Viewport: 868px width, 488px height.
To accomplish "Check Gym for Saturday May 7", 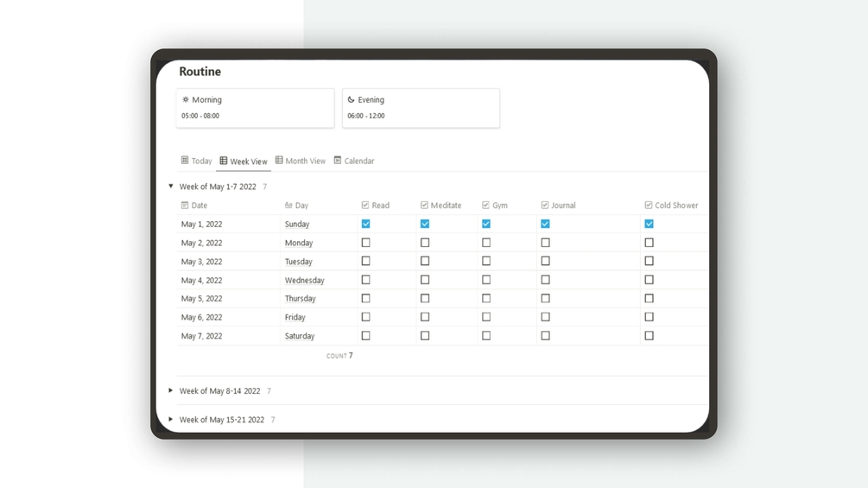I will point(486,336).
